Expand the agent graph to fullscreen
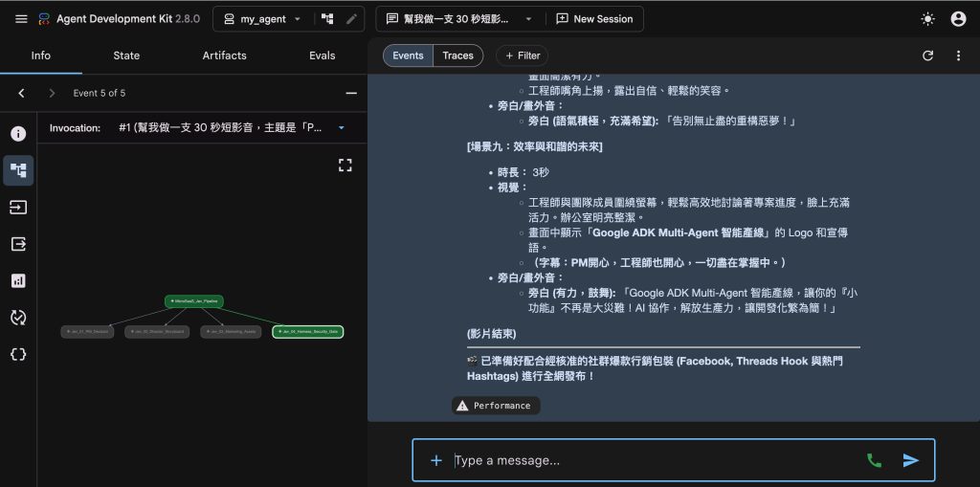The width and height of the screenshot is (980, 487). (x=345, y=165)
